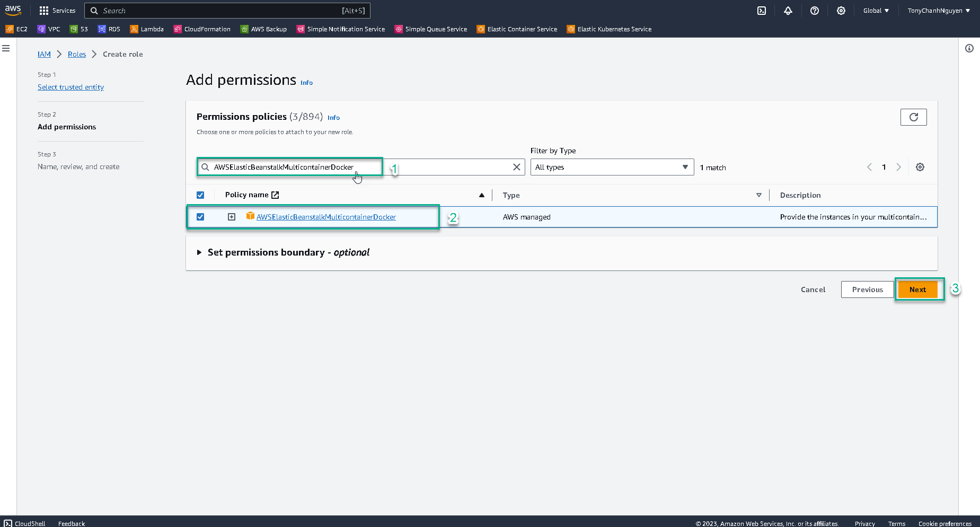Open Cookie preferences in footer
The width and height of the screenshot is (980, 527).
click(x=945, y=523)
